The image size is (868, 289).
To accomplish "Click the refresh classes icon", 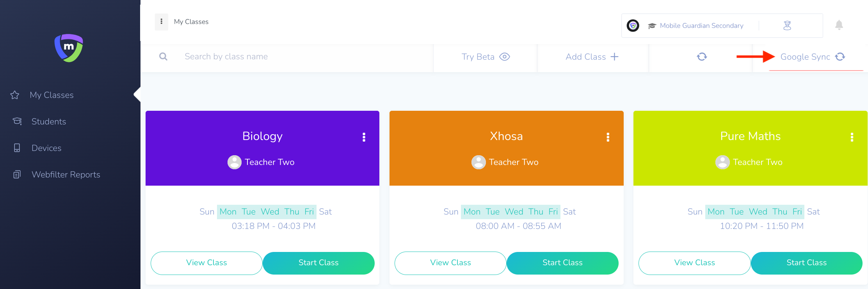I will (702, 57).
